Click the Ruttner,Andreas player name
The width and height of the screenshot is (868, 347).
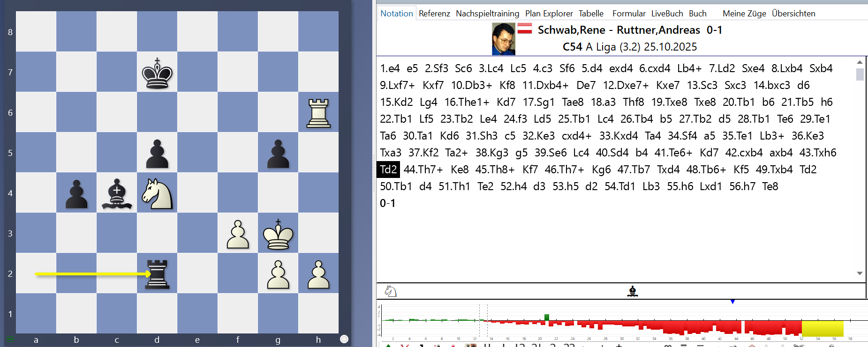658,30
